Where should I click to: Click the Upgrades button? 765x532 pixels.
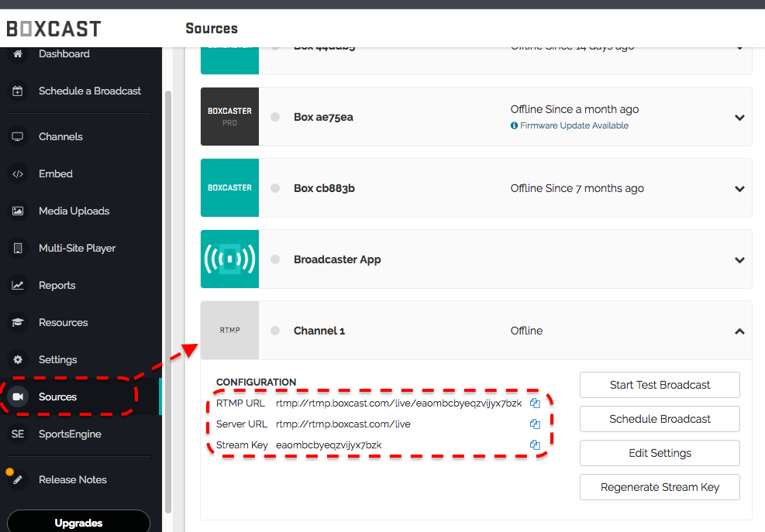(78, 523)
